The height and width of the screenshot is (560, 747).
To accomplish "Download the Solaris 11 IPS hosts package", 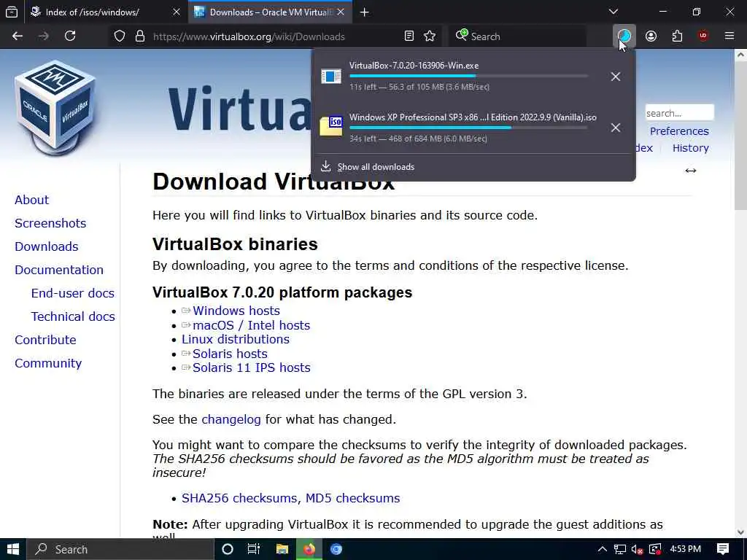I will click(252, 367).
